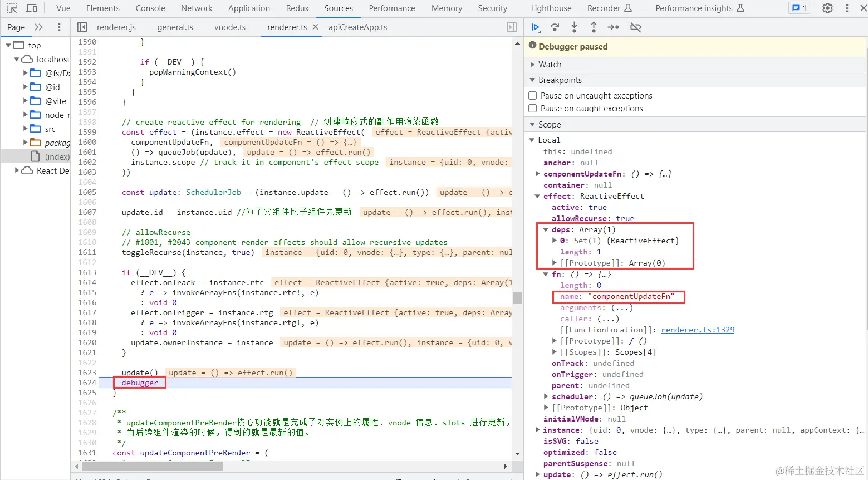Viewport: 868px width, 480px height.
Task: Enable Pause on caught exceptions
Action: coord(533,109)
